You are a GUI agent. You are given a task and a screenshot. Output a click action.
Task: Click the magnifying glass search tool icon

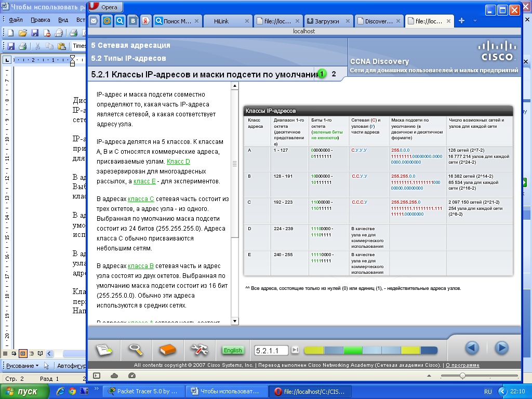coord(136,350)
